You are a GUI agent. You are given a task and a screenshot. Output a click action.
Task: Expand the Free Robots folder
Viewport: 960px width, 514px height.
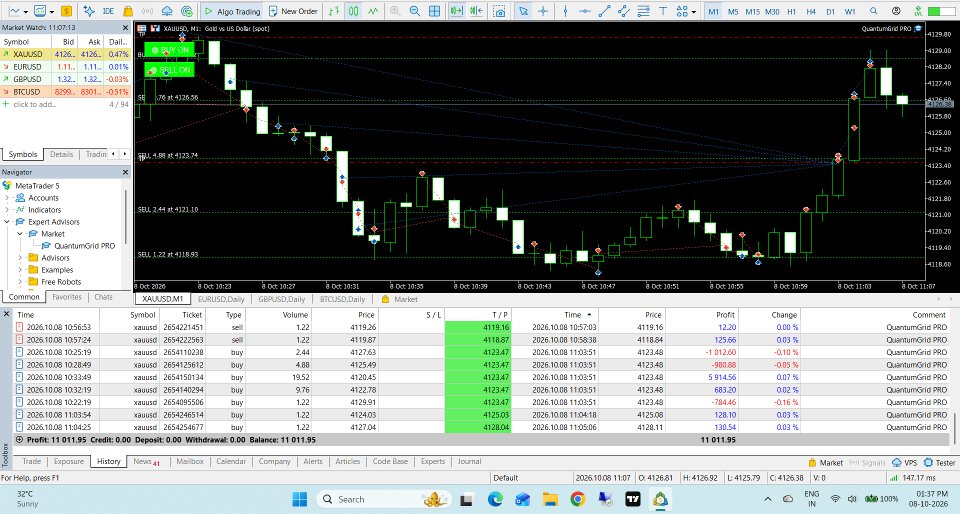tap(20, 281)
